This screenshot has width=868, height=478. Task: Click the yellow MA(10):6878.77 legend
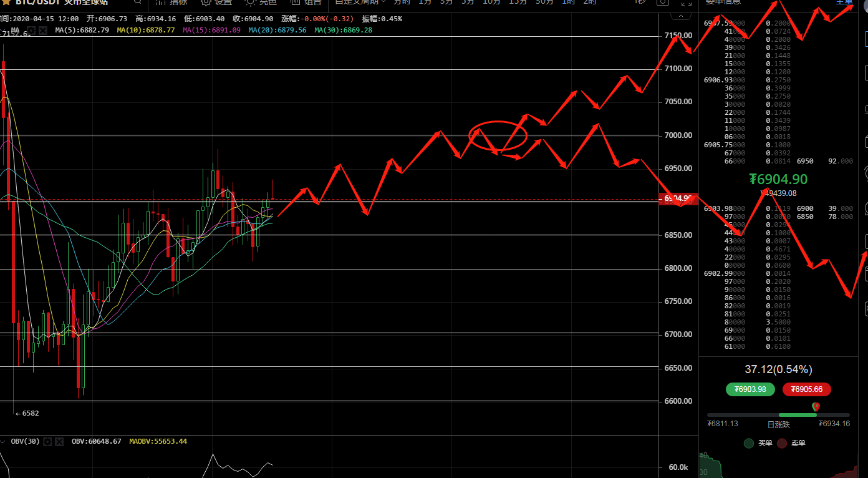145,30
